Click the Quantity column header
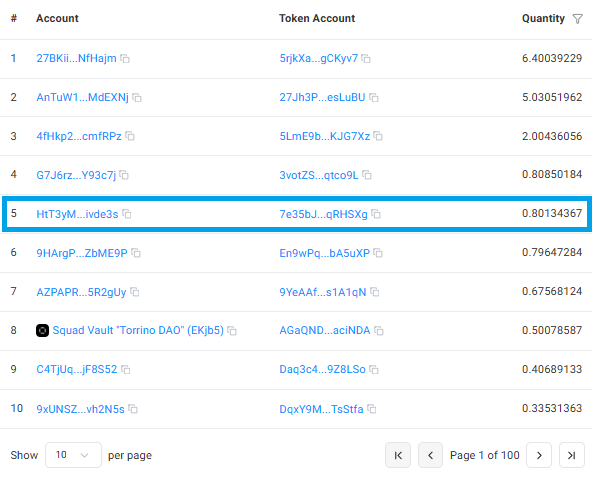Viewport: 592px width, 477px height. [543, 19]
